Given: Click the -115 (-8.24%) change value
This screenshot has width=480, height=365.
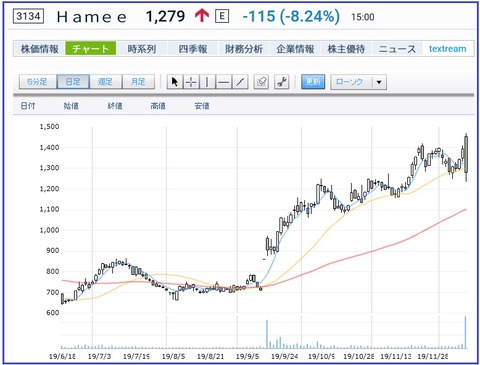Looking at the screenshot, I should point(291,16).
